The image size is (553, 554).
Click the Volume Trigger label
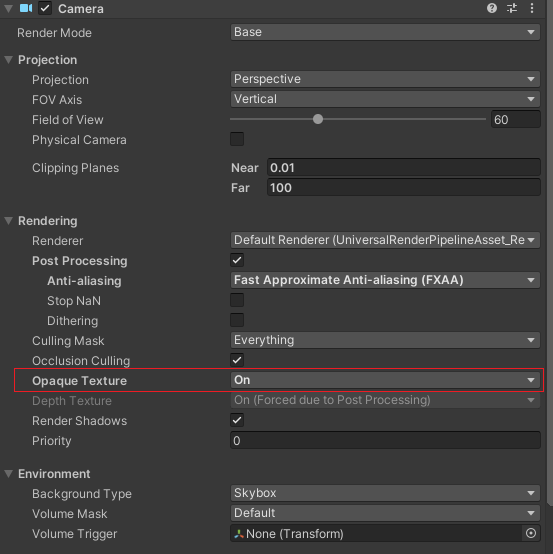75,534
